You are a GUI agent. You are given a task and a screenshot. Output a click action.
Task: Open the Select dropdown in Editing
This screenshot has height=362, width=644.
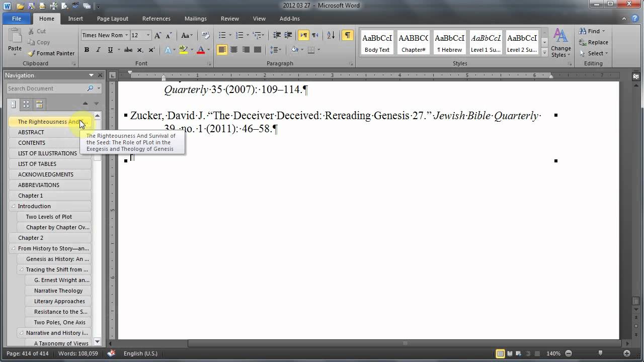[594, 53]
